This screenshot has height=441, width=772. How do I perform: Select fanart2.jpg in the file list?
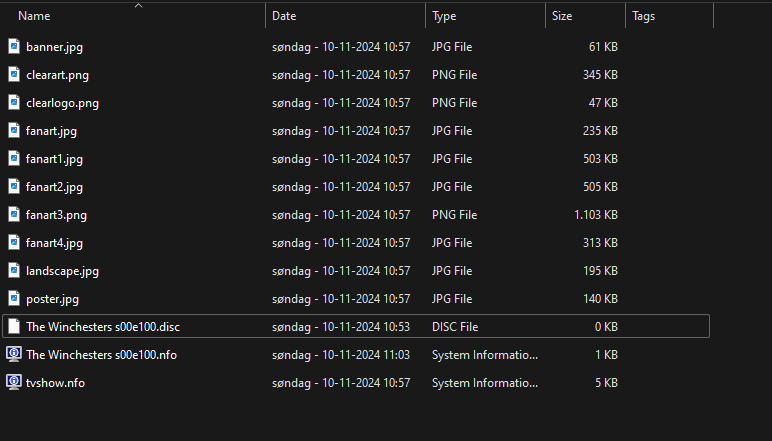pyautogui.click(x=54, y=187)
